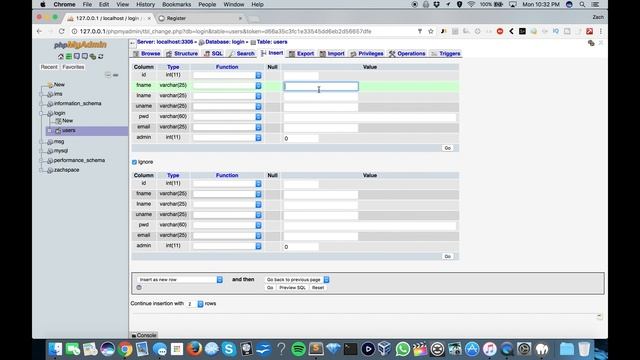Click the first form pwd value field
The width and height of the screenshot is (640, 360).
(x=370, y=117)
